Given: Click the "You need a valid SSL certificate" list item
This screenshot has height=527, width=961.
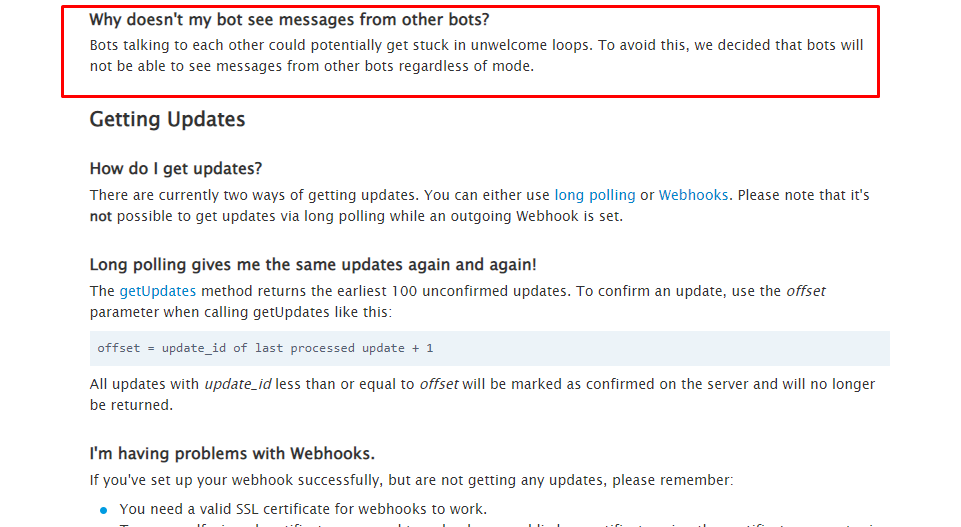Looking at the screenshot, I should click(303, 509).
